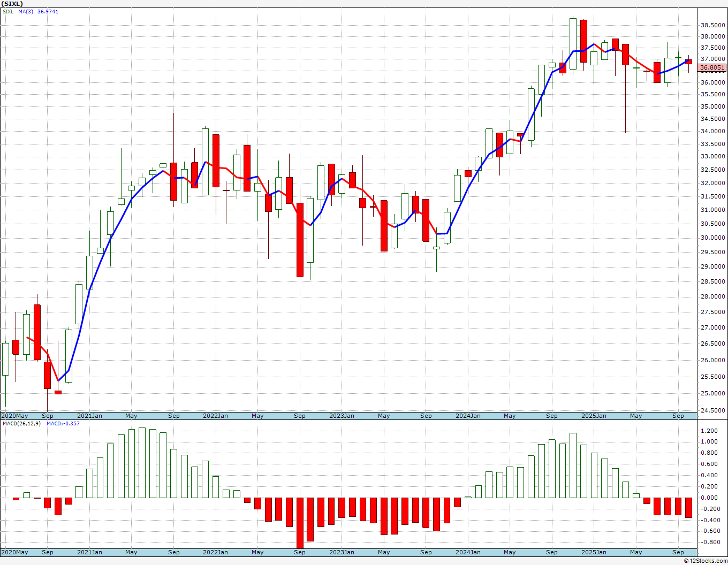Click the 30.0000 price axis label
The width and height of the screenshot is (728, 565).
pyautogui.click(x=712, y=238)
